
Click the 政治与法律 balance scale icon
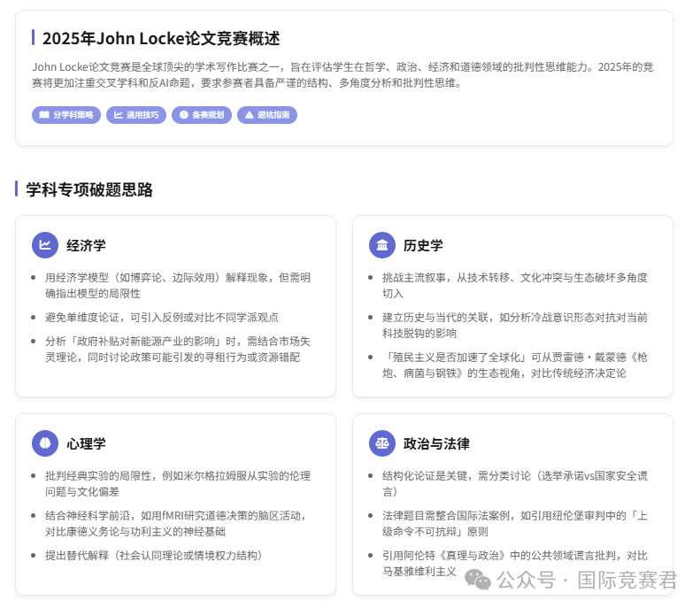(382, 443)
